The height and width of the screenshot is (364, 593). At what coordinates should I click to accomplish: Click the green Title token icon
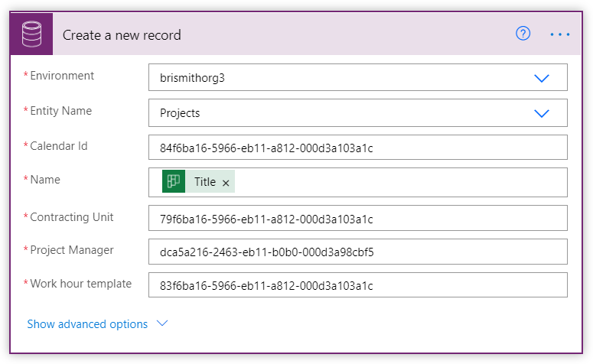click(x=174, y=182)
